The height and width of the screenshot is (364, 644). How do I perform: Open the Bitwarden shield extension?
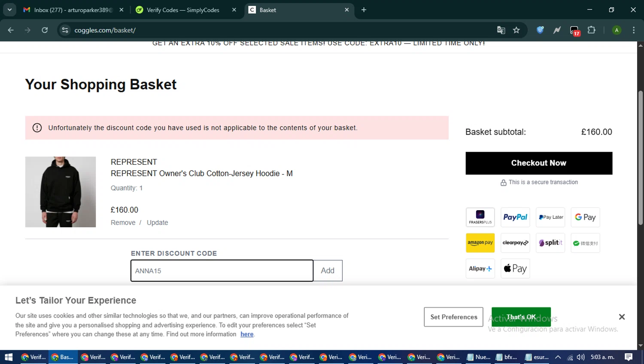[x=540, y=30]
